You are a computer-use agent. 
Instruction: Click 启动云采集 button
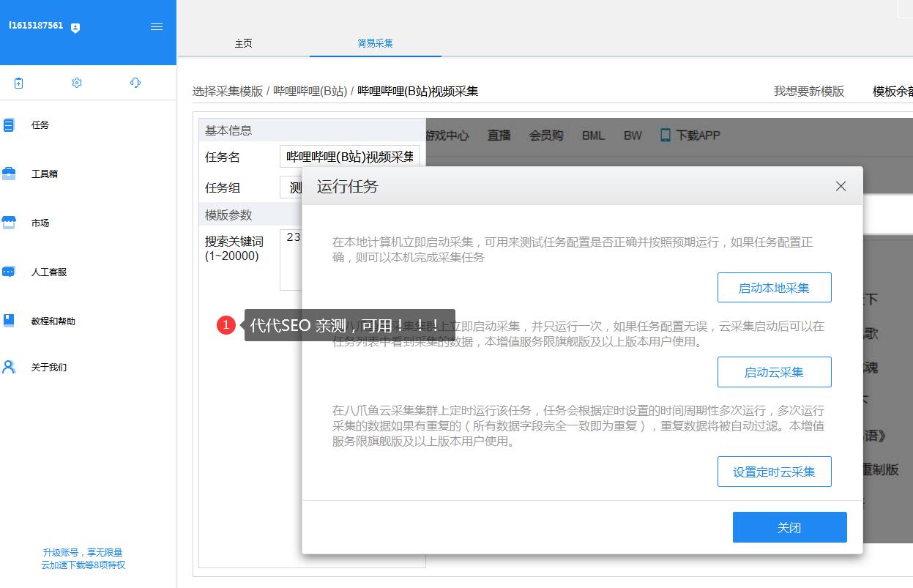point(774,372)
